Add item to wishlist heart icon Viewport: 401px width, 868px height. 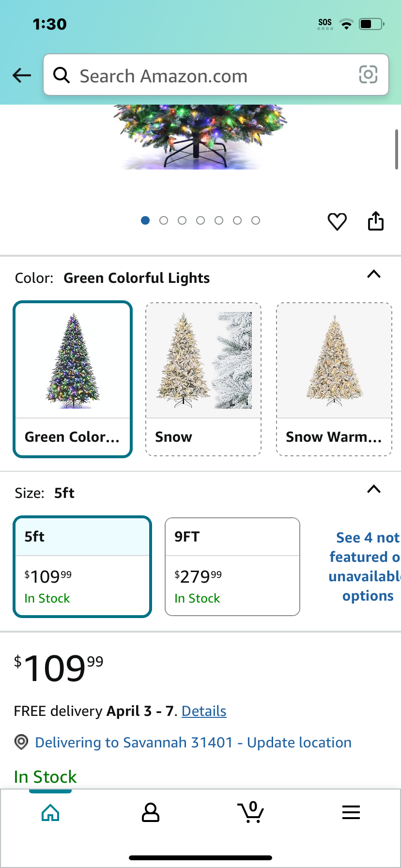337,221
